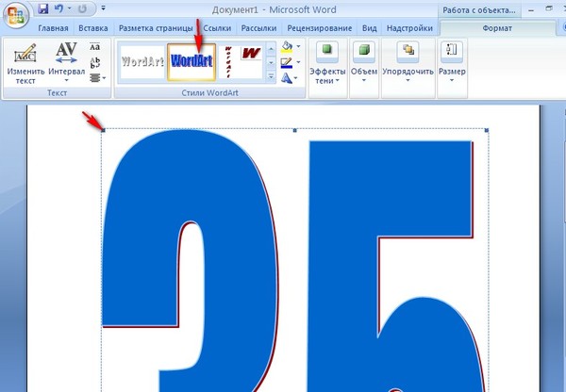Screen dimensions: 566x392
Task: Open the Упорядочить arrange menu
Action: click(408, 73)
